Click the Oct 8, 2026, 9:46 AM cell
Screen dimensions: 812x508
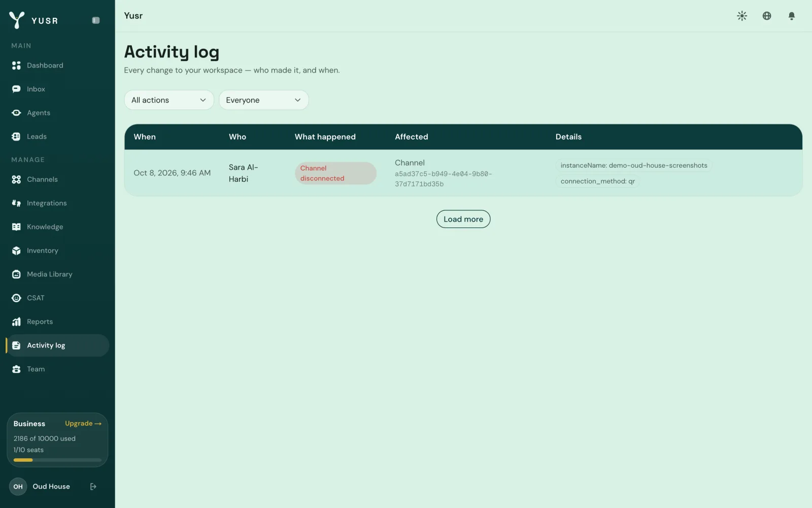pyautogui.click(x=172, y=173)
